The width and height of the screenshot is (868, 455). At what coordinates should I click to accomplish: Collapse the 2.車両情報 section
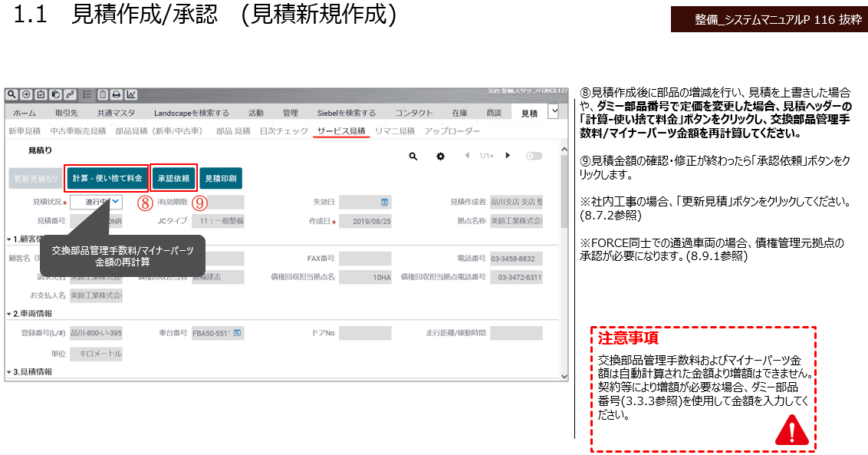(x=8, y=314)
